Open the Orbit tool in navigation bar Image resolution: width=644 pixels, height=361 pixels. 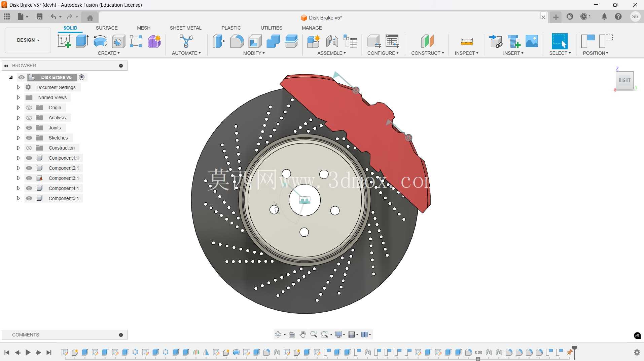point(278,334)
